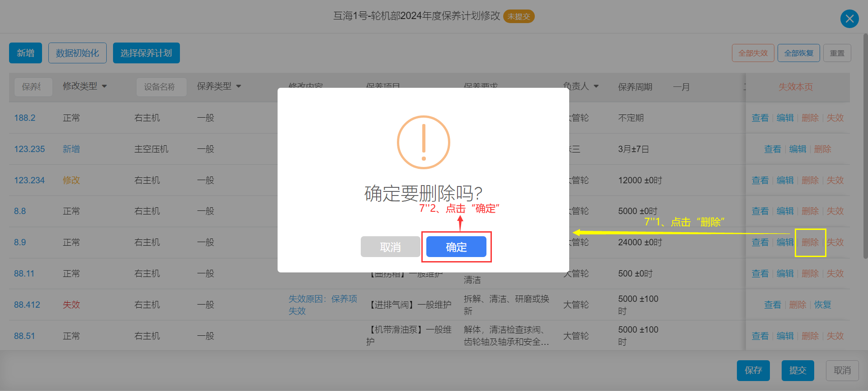Focus the 设备名称 search input field

point(161,87)
